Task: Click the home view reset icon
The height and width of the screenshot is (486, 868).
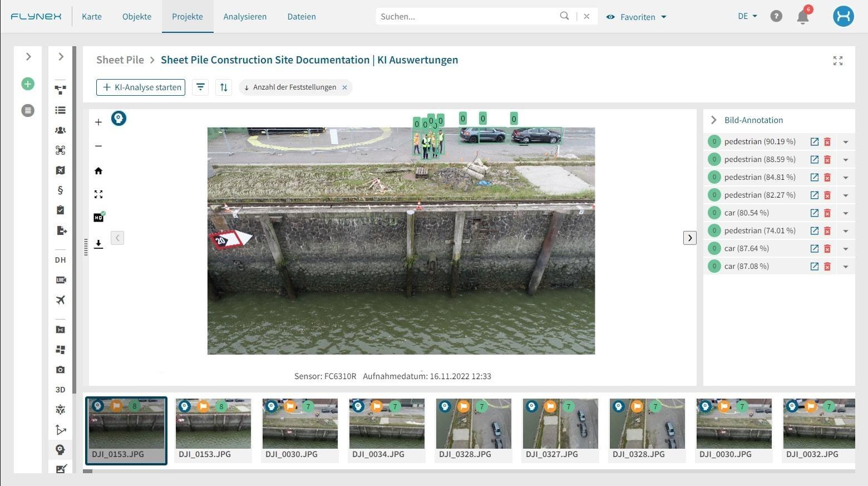Action: (x=98, y=171)
